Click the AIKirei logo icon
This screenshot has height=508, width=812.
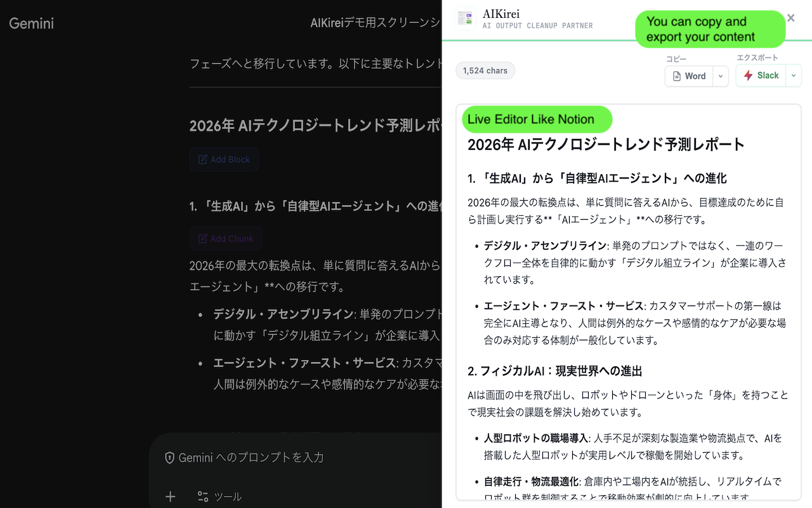(465, 18)
